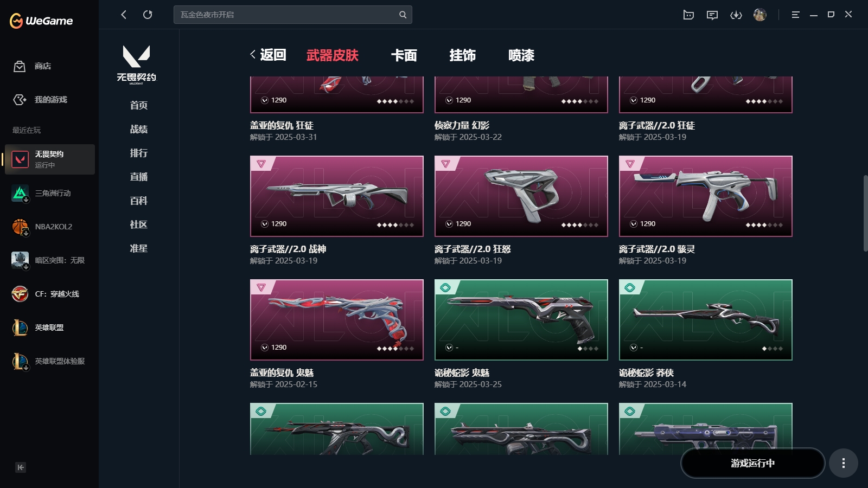The width and height of the screenshot is (868, 488).
Task: Click the 游戏运行中 button
Action: (752, 463)
